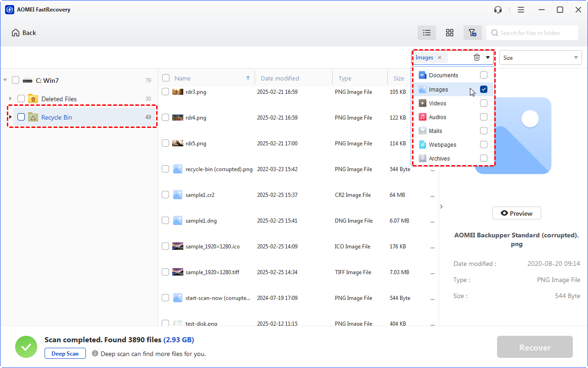Check the Documents filter checkbox

[x=484, y=75]
